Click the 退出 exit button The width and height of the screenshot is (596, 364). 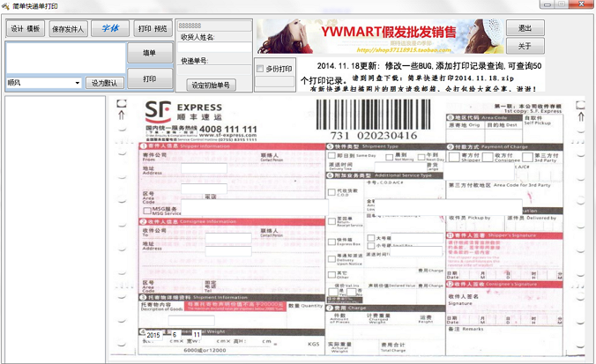pos(525,28)
